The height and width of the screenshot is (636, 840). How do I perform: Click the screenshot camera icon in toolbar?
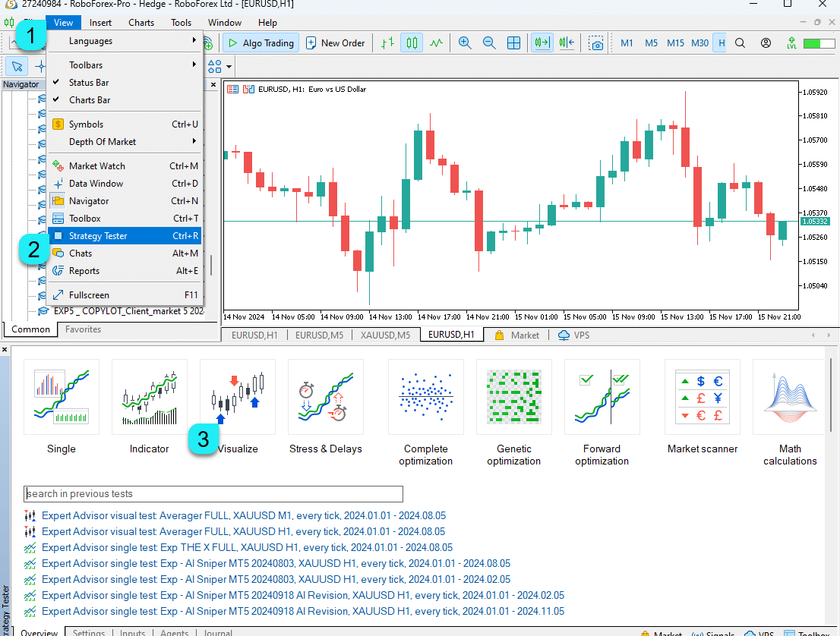click(x=597, y=43)
